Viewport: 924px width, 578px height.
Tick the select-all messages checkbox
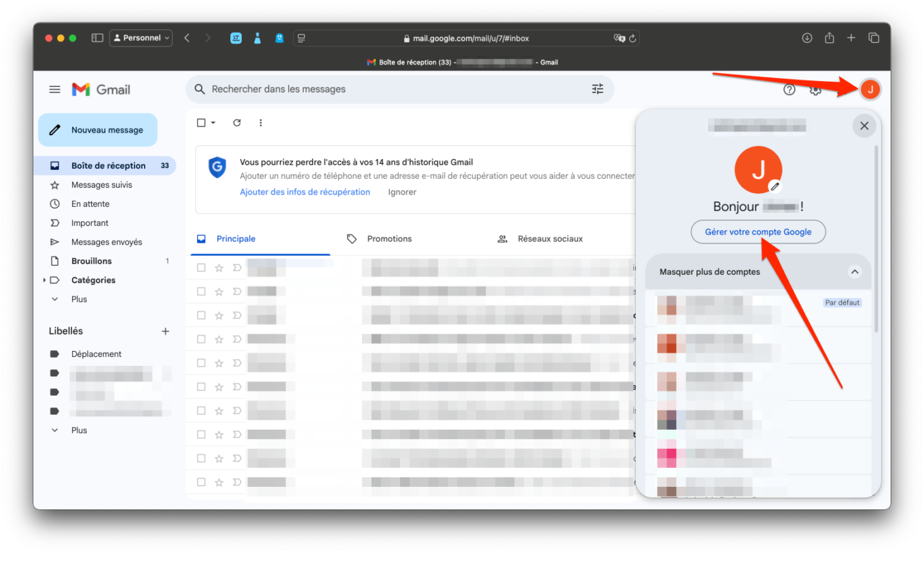click(201, 123)
